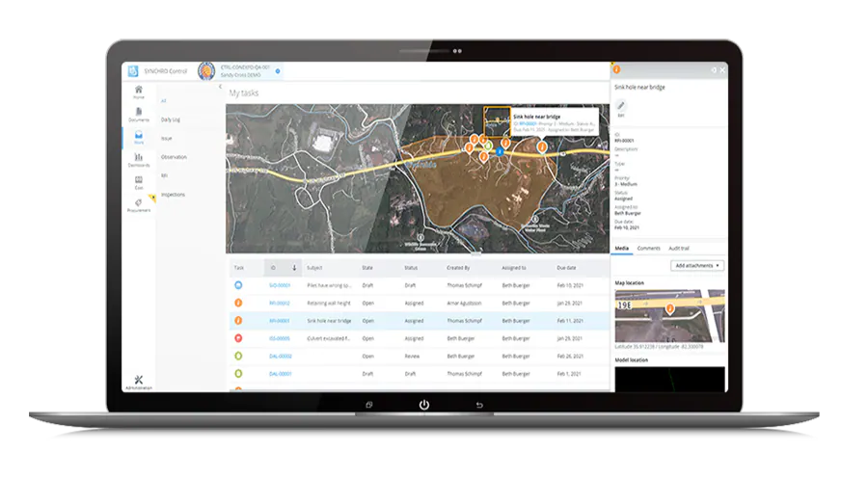Click the blue project info indicator
This screenshot has width=868, height=477.
click(x=278, y=71)
